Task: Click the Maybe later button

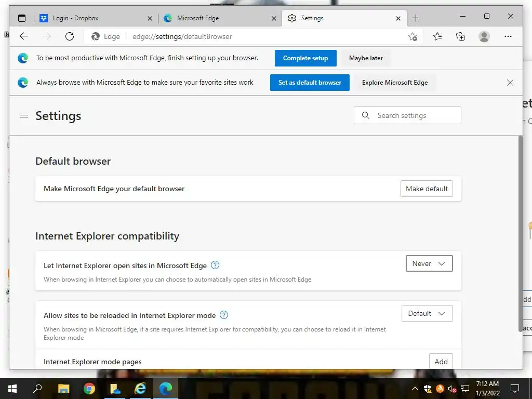Action: pos(366,58)
